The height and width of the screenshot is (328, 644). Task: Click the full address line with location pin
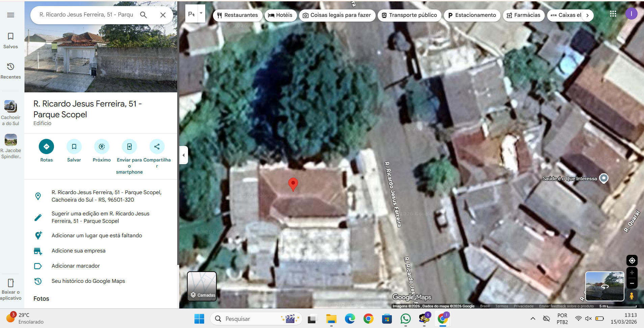click(101, 196)
